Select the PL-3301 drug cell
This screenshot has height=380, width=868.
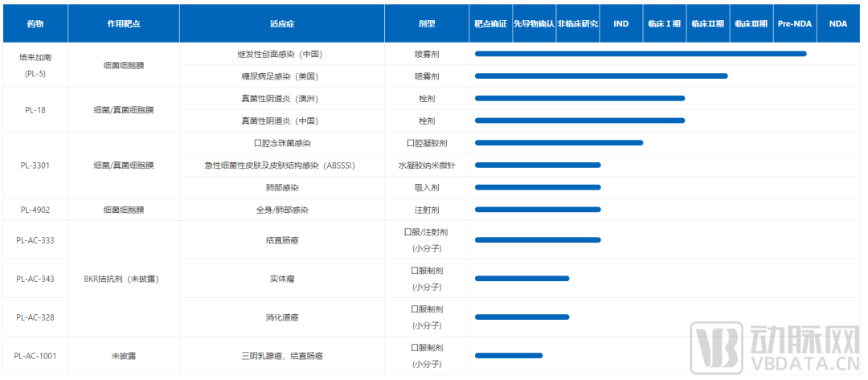pyautogui.click(x=35, y=165)
